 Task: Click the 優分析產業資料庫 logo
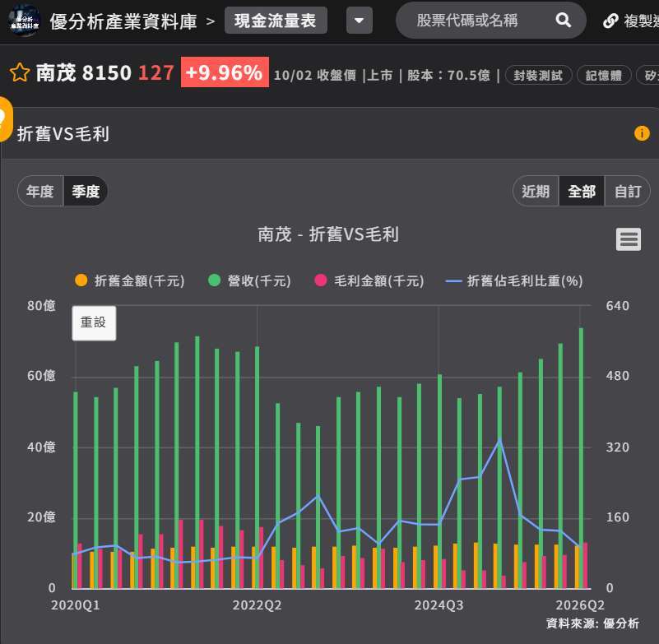click(25, 21)
